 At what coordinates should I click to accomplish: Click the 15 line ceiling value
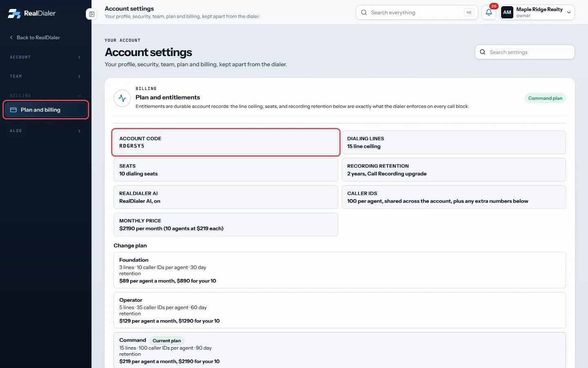(x=364, y=146)
